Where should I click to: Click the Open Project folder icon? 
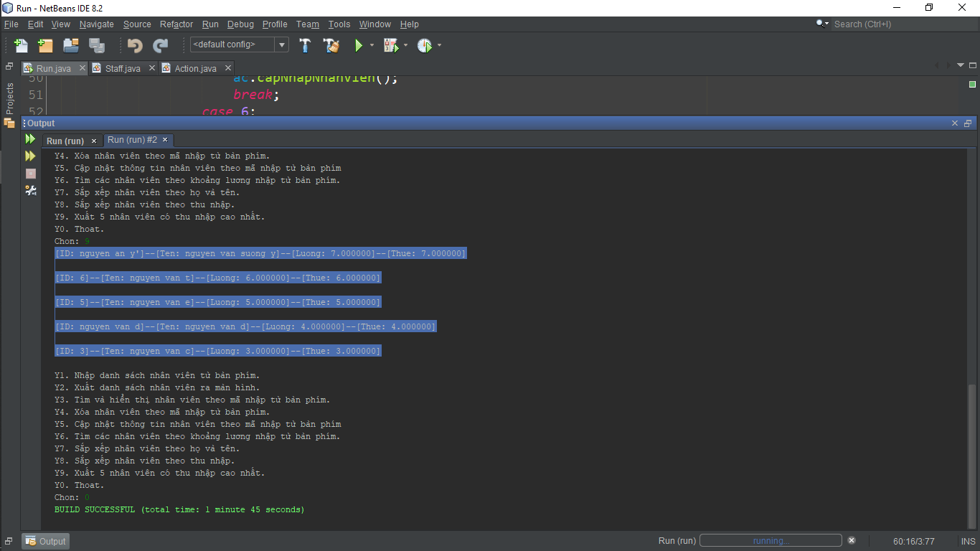[x=70, y=45]
